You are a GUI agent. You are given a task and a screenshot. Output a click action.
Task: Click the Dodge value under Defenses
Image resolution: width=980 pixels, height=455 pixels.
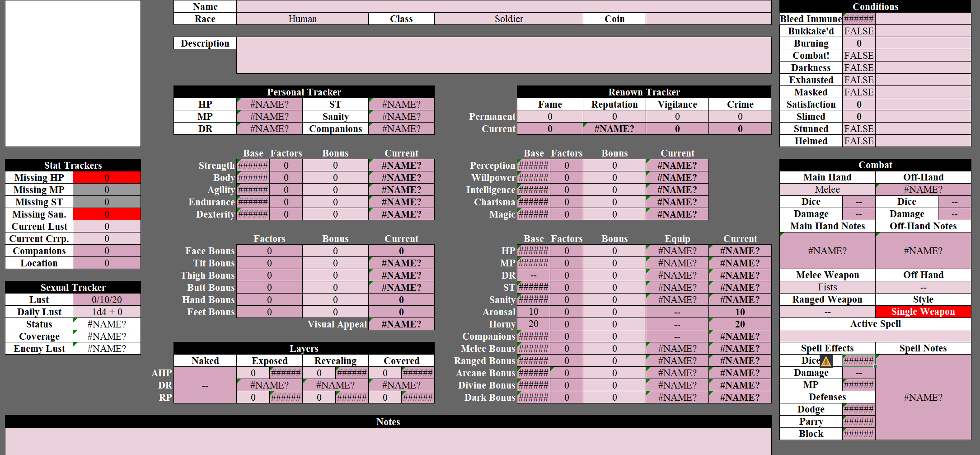pyautogui.click(x=859, y=409)
